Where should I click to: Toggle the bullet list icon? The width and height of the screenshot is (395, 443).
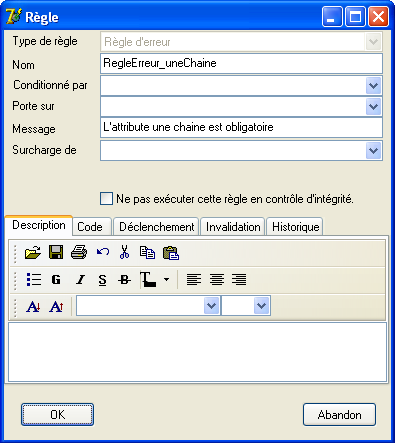[x=34, y=279]
